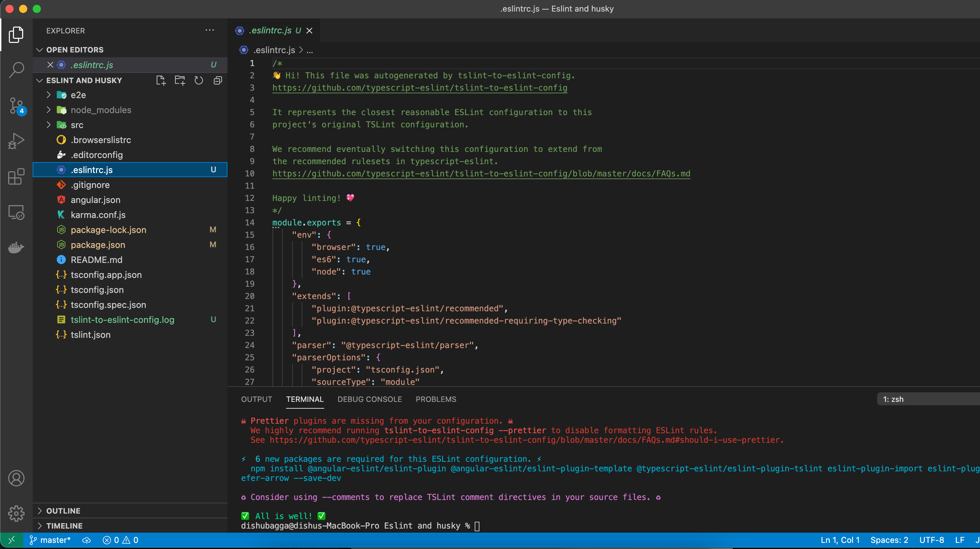Viewport: 980px width, 549px height.
Task: Open package.json in the explorer
Action: pyautogui.click(x=98, y=245)
